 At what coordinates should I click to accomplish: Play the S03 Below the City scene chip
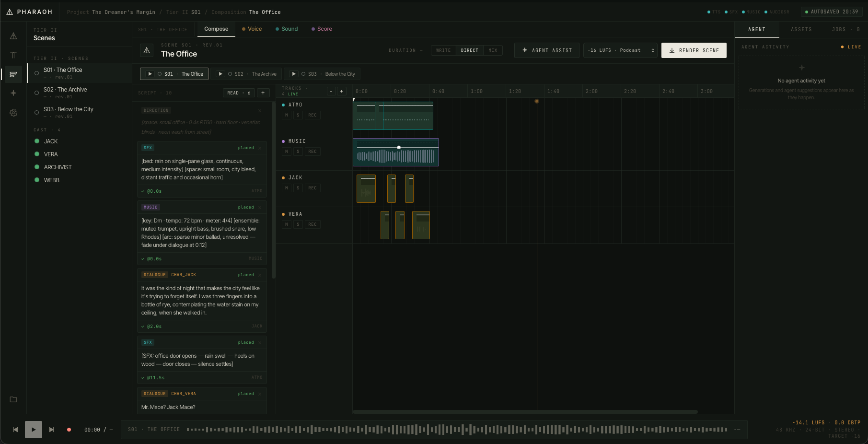click(x=294, y=74)
